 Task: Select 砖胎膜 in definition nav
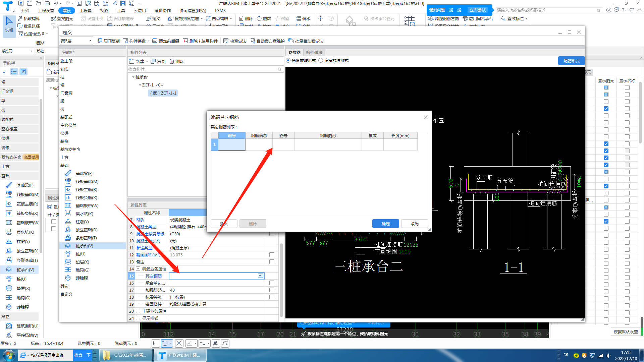(82, 278)
